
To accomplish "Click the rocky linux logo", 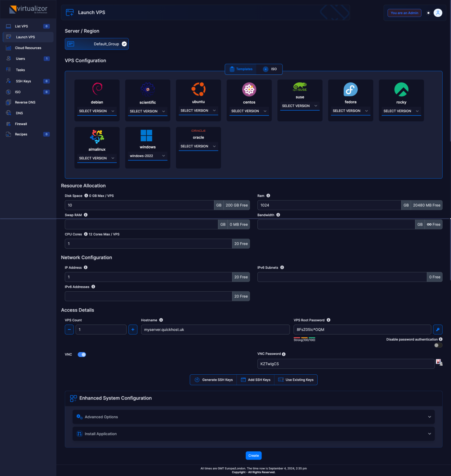I will click(401, 90).
